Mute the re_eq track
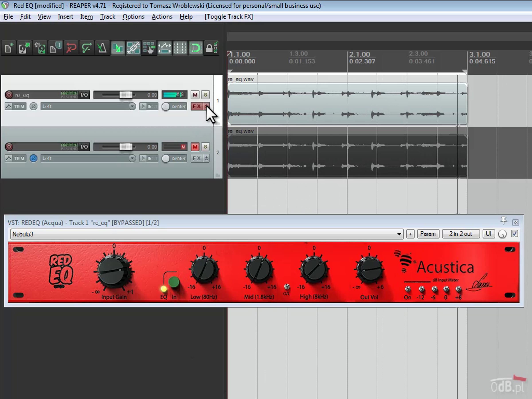532x399 pixels. click(x=195, y=95)
